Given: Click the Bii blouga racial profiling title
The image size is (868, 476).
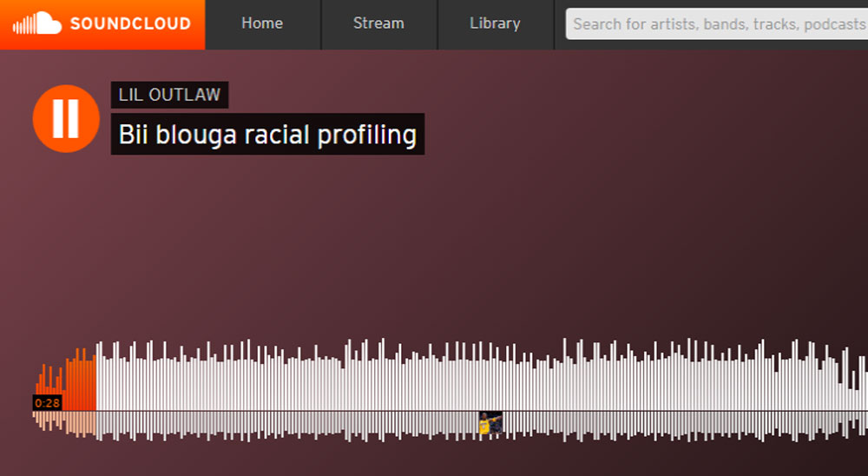Looking at the screenshot, I should tap(268, 134).
